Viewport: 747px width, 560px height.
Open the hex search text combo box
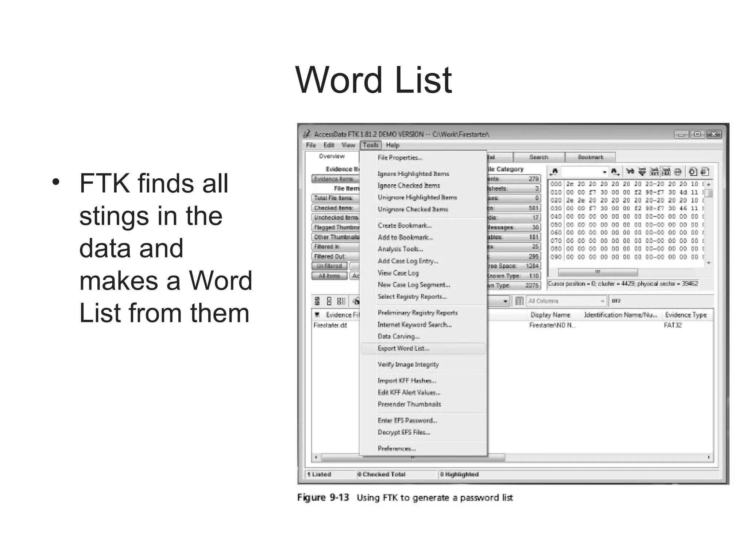(585, 171)
